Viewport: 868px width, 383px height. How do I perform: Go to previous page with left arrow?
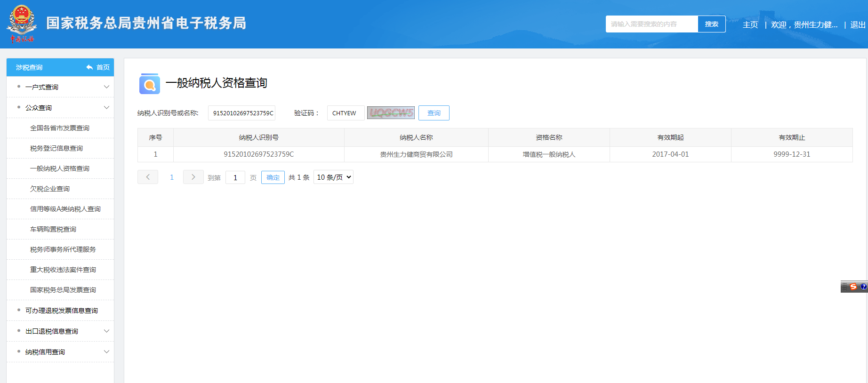148,177
